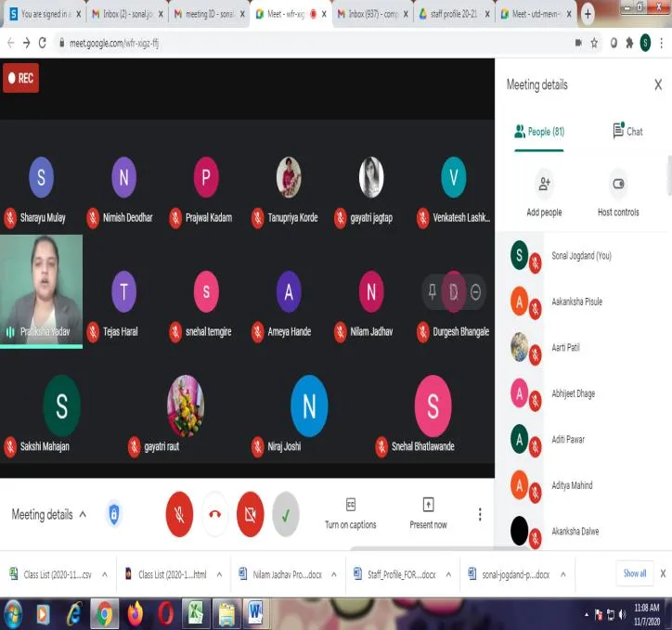Screen dimensions: 672x630
Task: Open dropdown arrow for Nilam Jadhav docx download
Action: [334, 574]
